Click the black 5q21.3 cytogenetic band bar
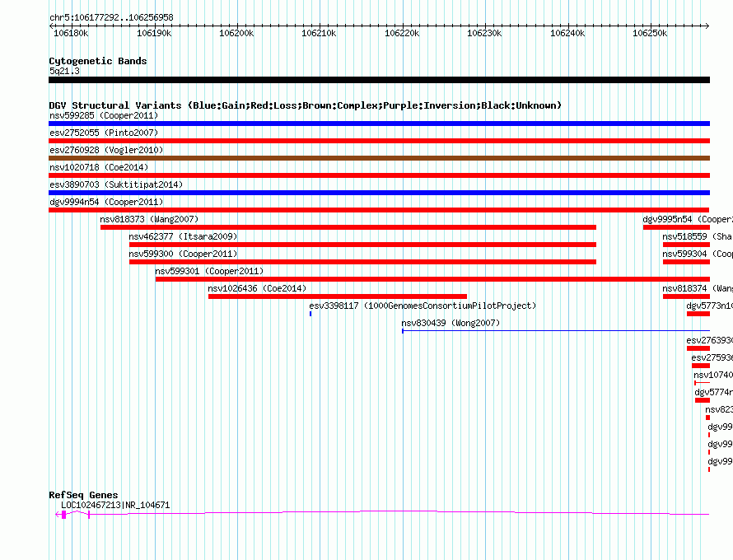Image resolution: width=733 pixels, height=560 pixels. pyautogui.click(x=379, y=80)
